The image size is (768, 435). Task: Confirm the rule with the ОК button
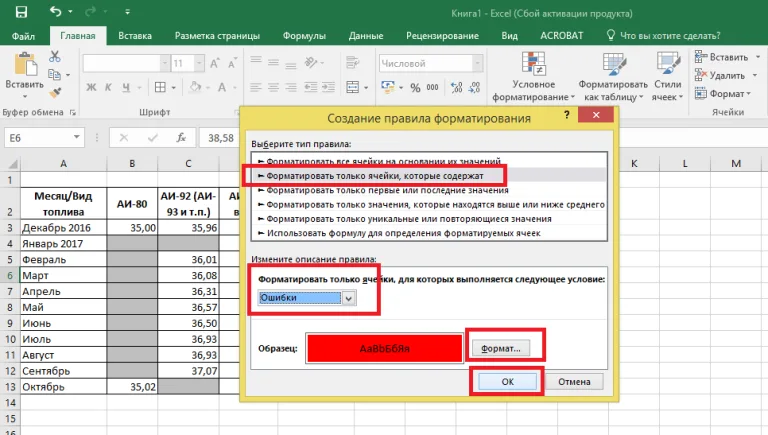click(x=507, y=382)
